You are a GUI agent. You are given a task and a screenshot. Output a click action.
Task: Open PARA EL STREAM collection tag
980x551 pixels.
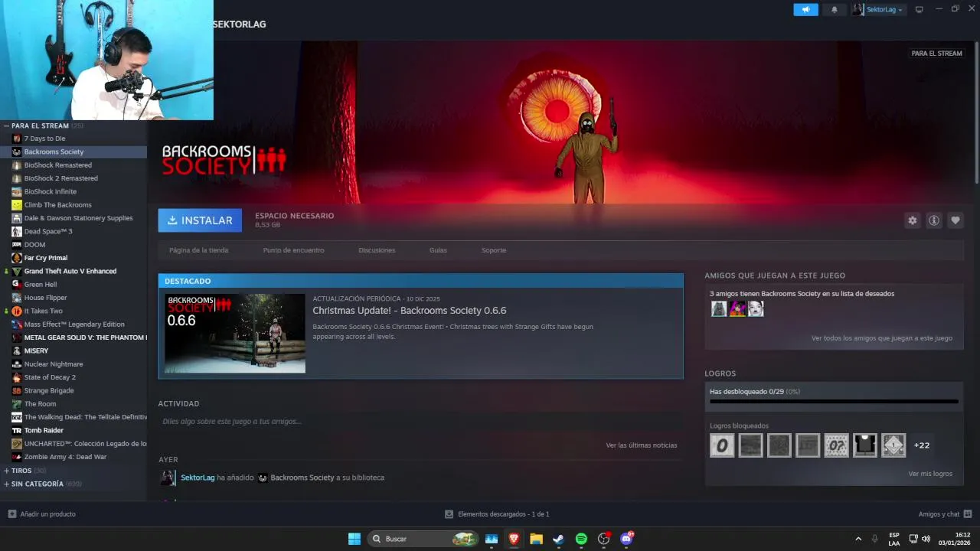[936, 54]
